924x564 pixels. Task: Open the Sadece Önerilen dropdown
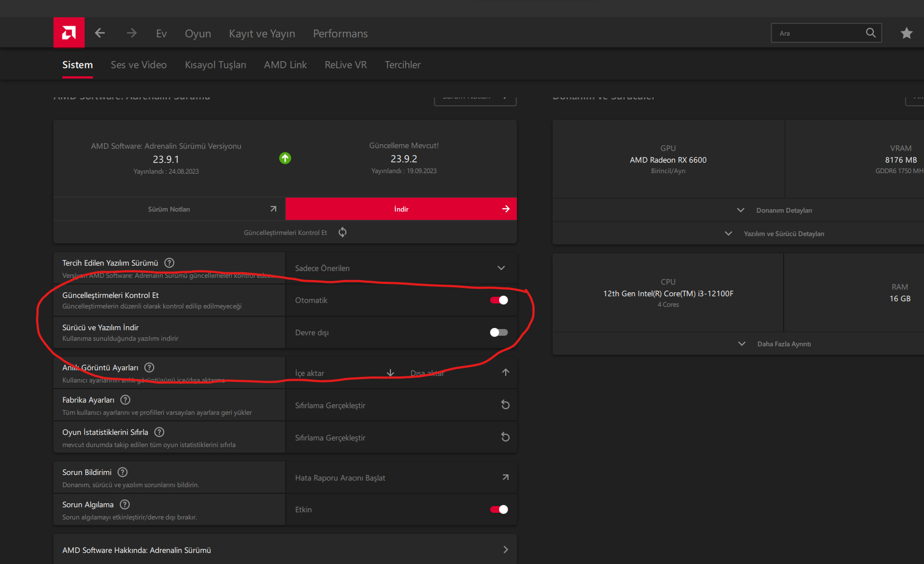(401, 268)
